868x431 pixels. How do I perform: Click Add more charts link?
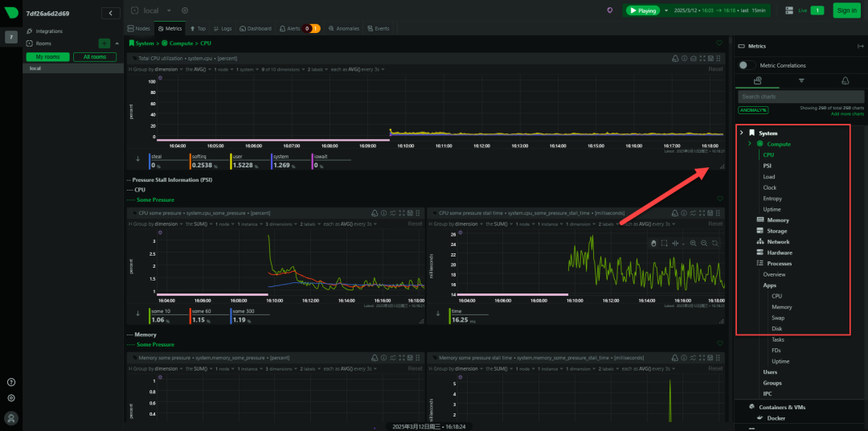pos(847,114)
